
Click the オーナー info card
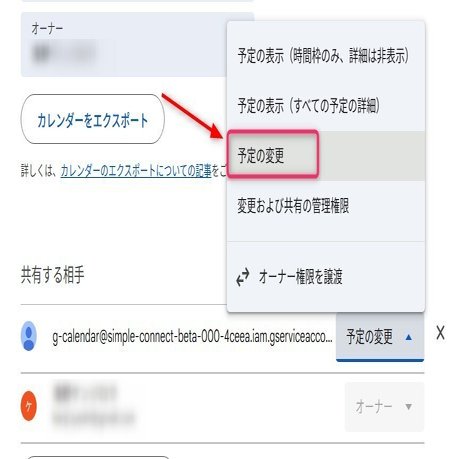123,45
